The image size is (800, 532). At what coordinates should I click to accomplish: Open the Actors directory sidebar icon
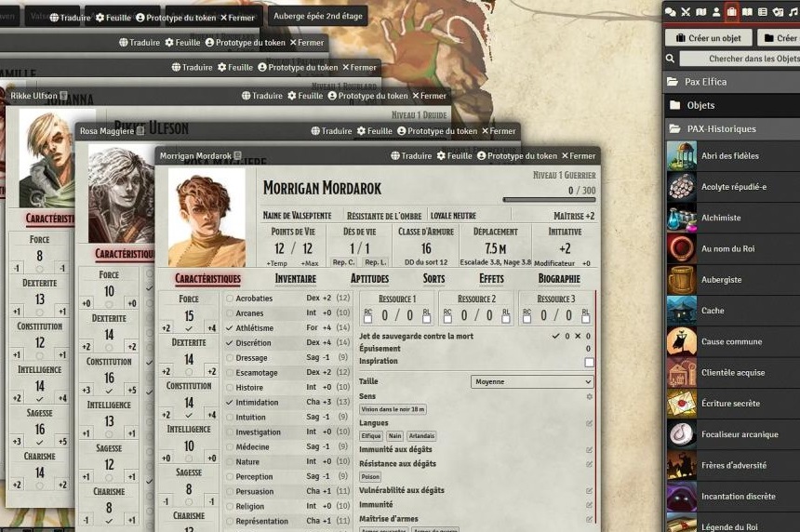[x=716, y=11]
